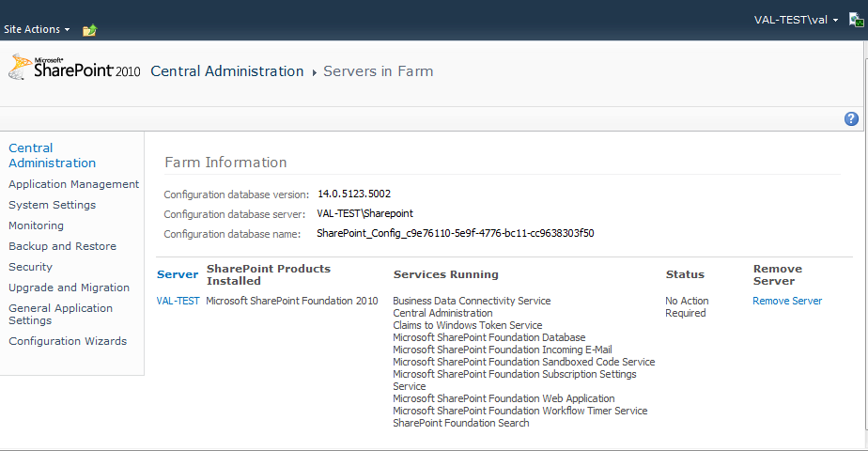
Task: Open System Settings in the sidebar
Action: (x=52, y=205)
